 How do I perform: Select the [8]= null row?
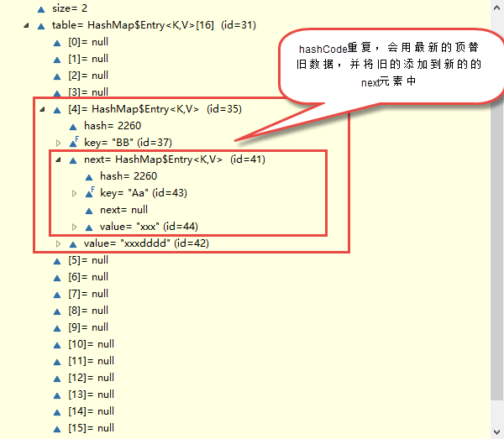coord(88,311)
